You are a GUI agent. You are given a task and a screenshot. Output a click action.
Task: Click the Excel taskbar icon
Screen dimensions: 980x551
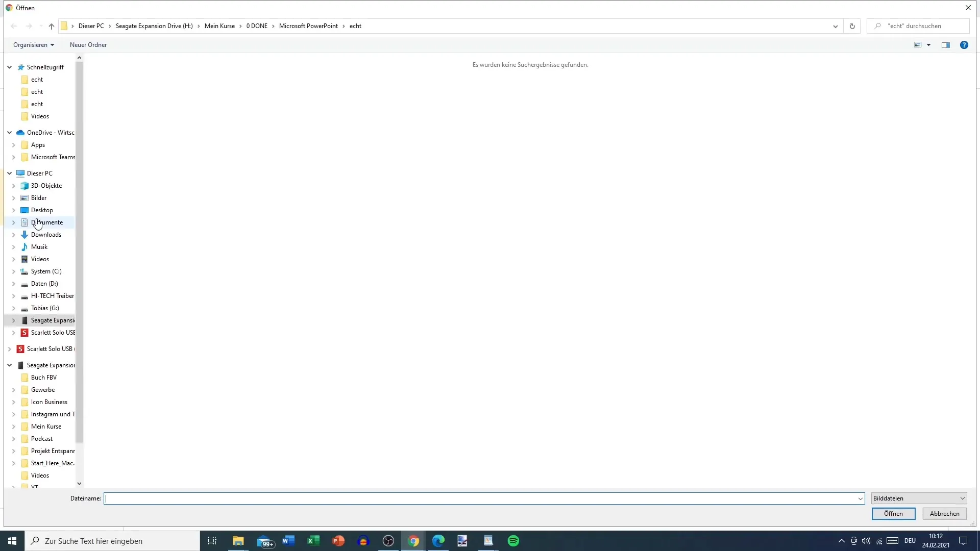tap(312, 541)
